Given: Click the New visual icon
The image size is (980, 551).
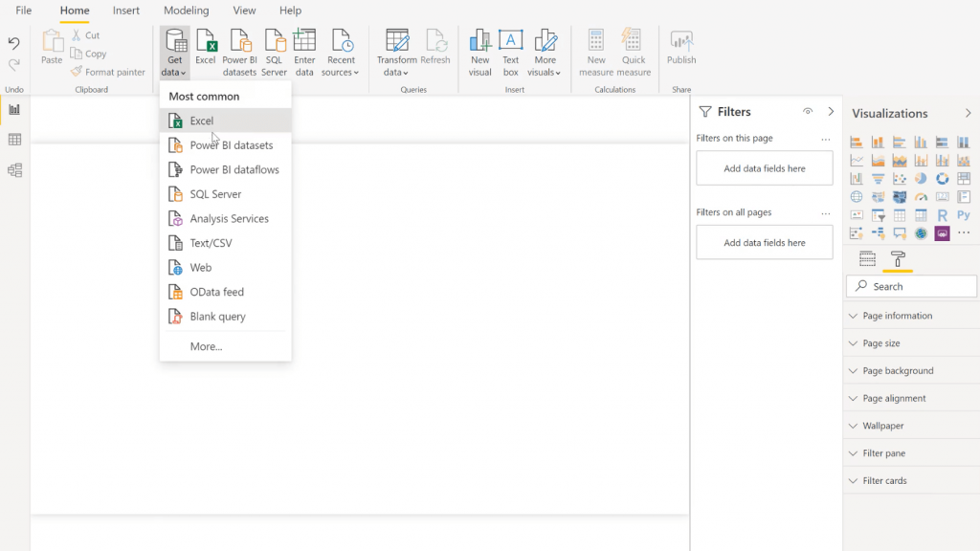Looking at the screenshot, I should click(x=480, y=52).
